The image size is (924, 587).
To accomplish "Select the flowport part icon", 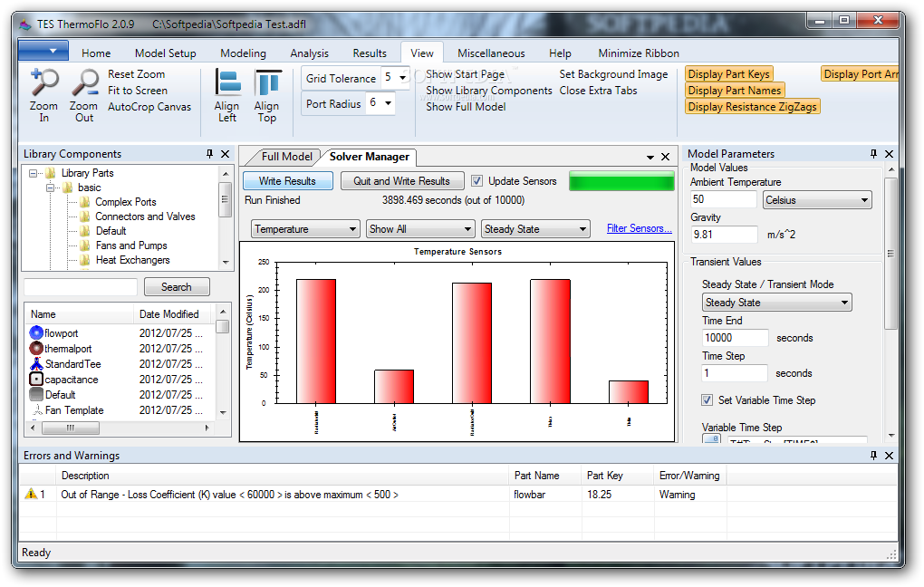I will point(36,333).
